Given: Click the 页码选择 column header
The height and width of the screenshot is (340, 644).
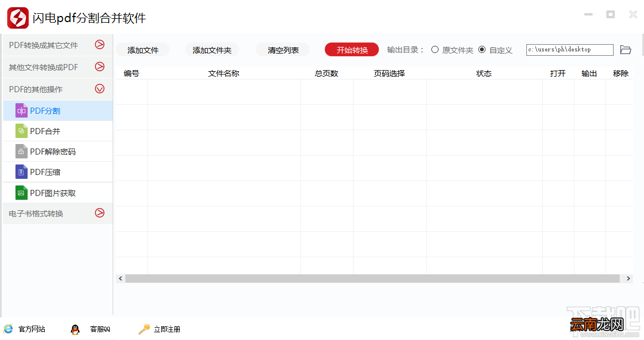Looking at the screenshot, I should tap(389, 73).
